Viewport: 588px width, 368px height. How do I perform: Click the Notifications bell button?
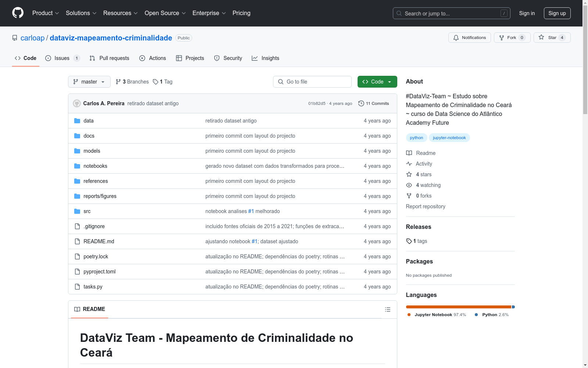pyautogui.click(x=470, y=38)
